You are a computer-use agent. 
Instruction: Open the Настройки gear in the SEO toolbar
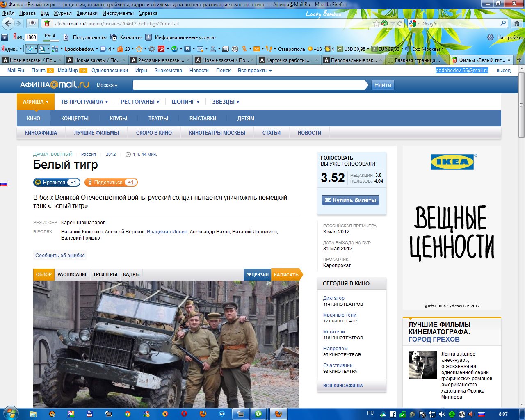(x=491, y=37)
